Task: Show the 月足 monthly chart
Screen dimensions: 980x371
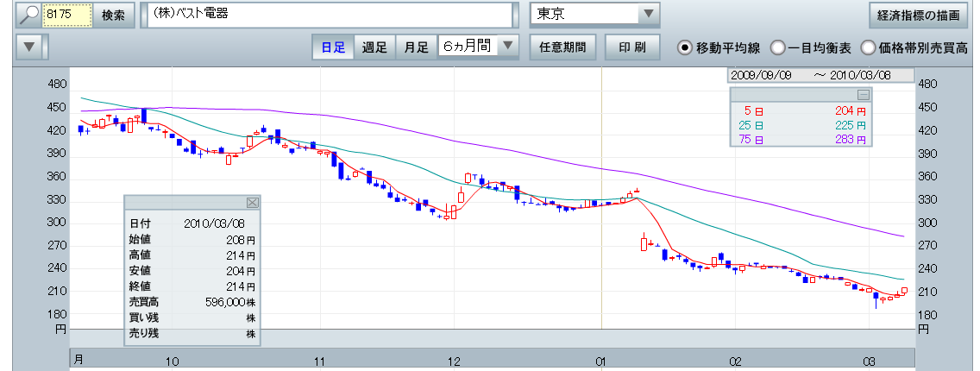Action: click(x=417, y=47)
